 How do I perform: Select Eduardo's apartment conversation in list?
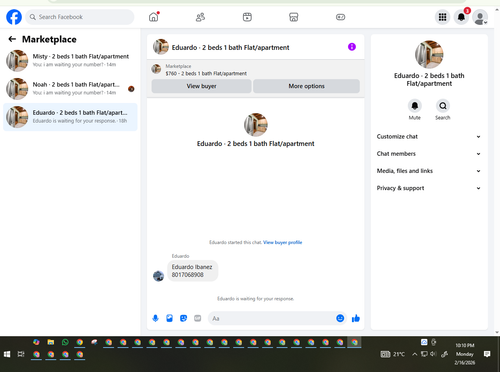tap(70, 117)
